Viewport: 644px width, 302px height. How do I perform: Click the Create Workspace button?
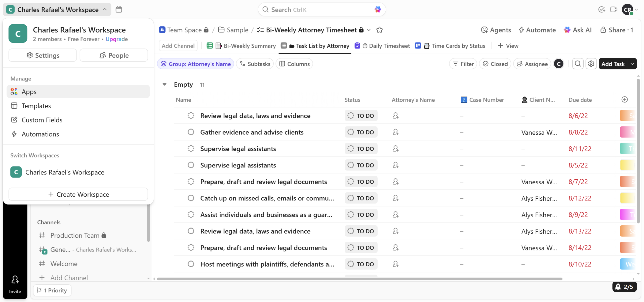point(78,194)
